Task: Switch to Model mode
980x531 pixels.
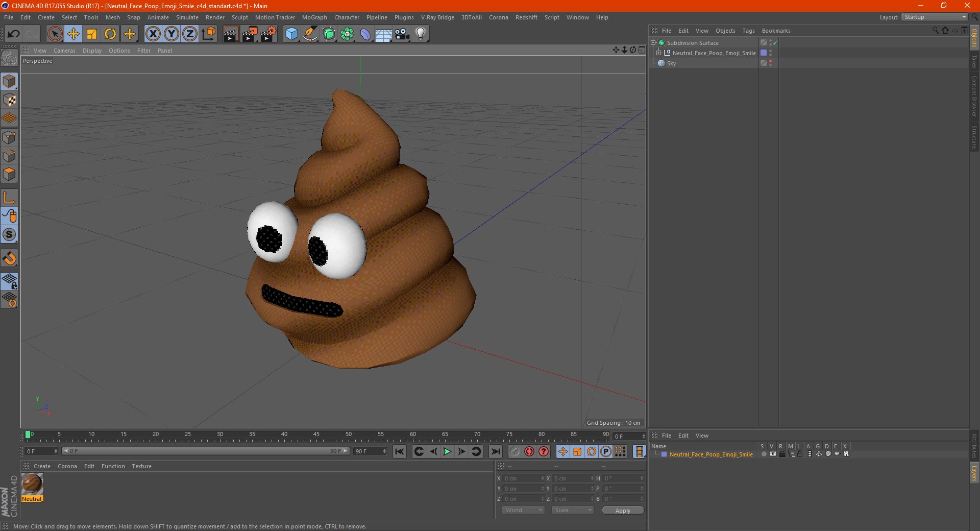Action: pos(9,81)
